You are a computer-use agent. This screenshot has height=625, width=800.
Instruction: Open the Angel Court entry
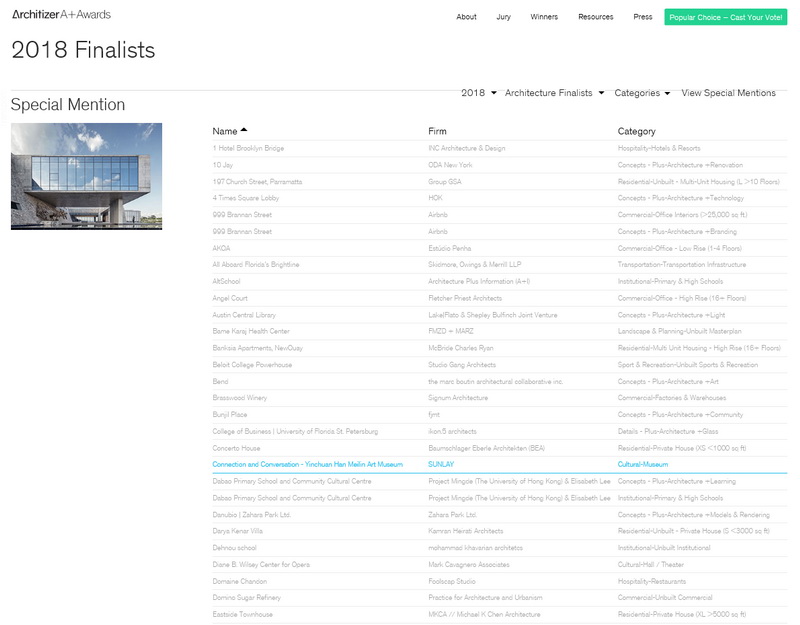click(x=230, y=298)
